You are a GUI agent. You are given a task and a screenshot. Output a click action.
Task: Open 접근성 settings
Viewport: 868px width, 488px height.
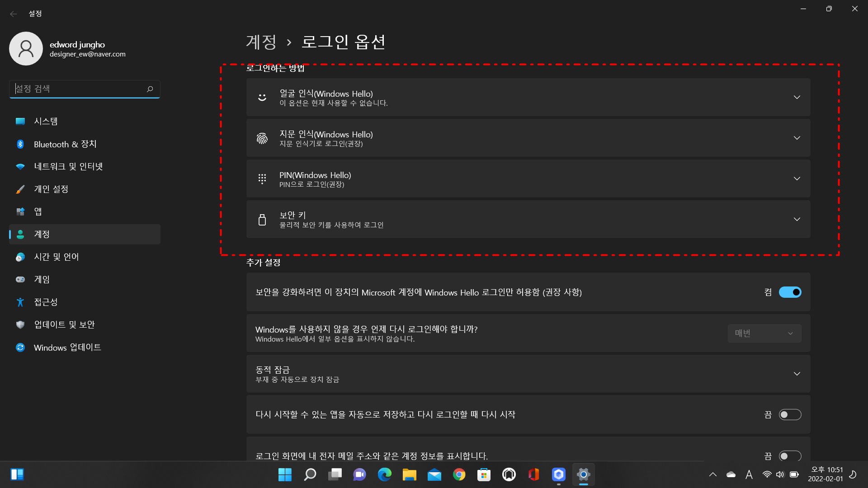[x=45, y=302]
